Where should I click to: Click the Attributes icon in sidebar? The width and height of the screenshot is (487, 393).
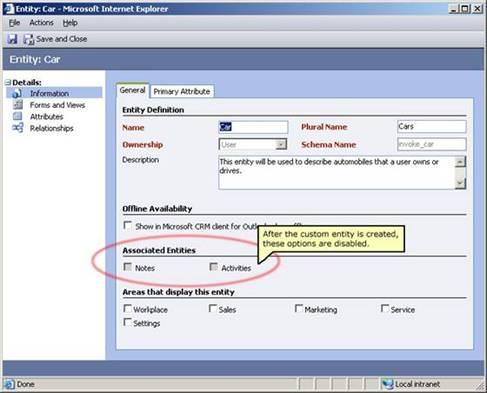[17, 116]
